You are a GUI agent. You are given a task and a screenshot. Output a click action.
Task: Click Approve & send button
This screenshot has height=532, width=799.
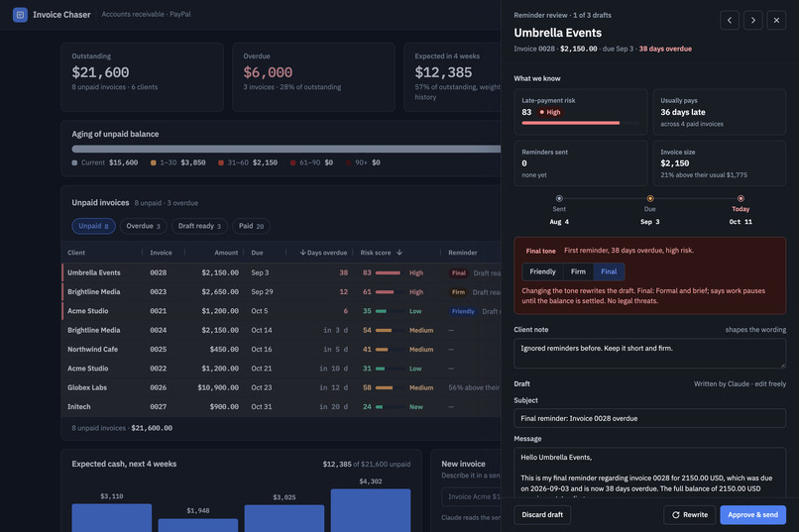point(752,515)
